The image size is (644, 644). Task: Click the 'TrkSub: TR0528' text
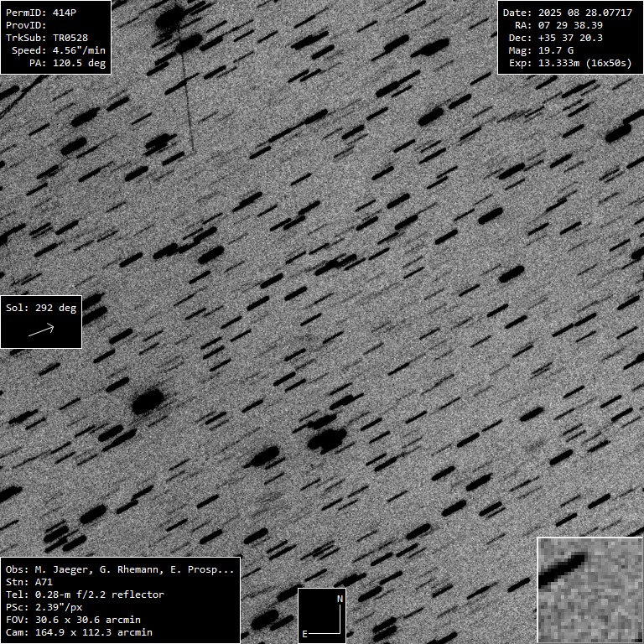(47, 38)
